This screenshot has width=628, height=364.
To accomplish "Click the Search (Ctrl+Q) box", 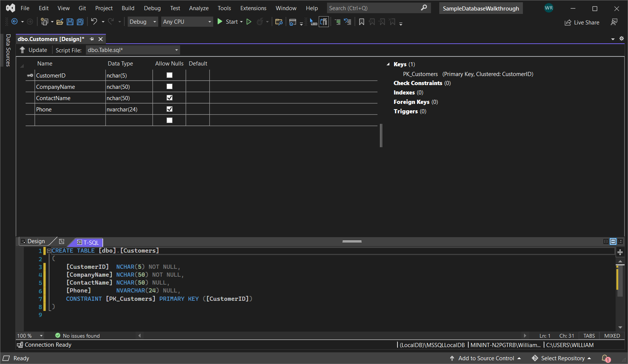I will (x=374, y=8).
